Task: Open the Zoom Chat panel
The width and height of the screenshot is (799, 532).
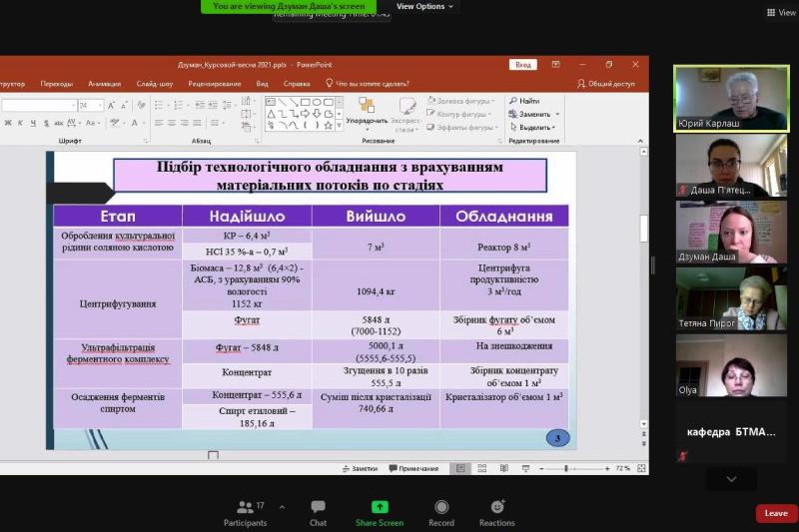Action: click(318, 512)
